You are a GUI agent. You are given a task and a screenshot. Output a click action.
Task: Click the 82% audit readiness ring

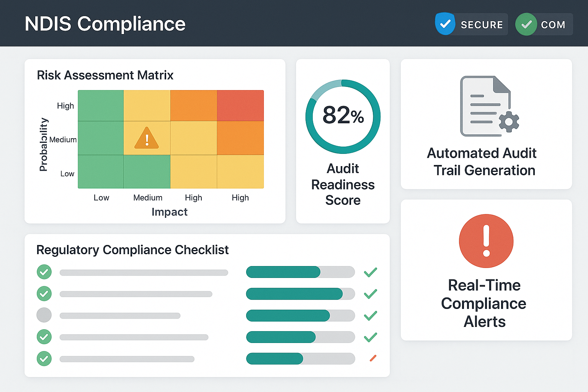tap(343, 117)
